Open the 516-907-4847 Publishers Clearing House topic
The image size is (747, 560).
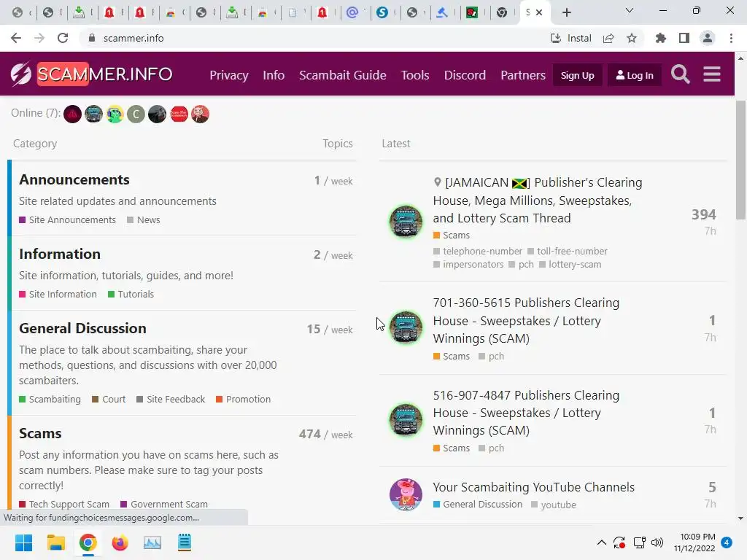(x=526, y=413)
